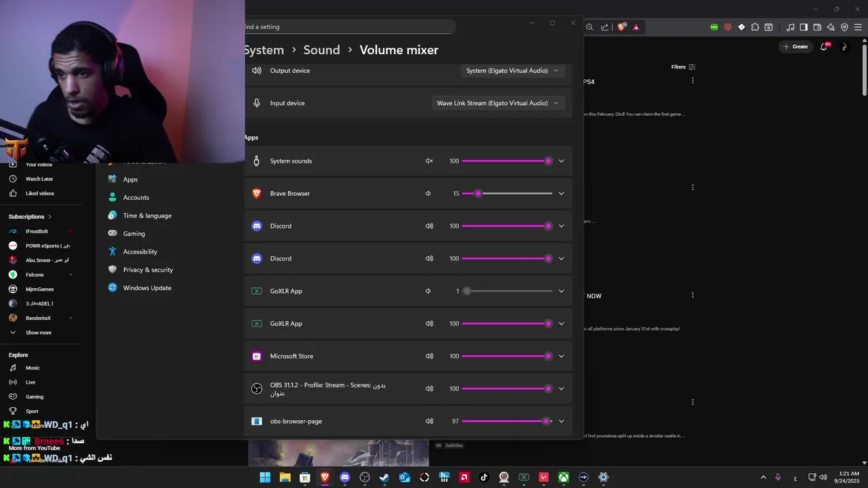
Task: Open Accounts in Settings sidebar
Action: 136,197
